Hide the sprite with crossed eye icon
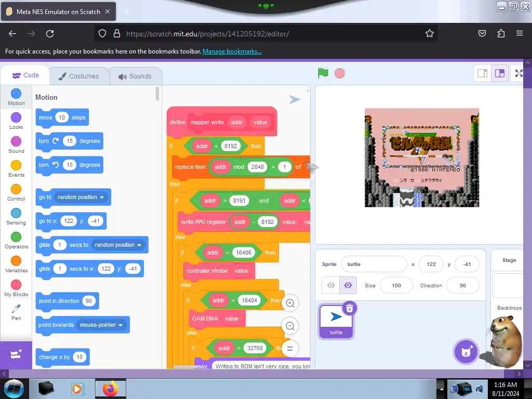This screenshot has width=532, height=399. [348, 285]
